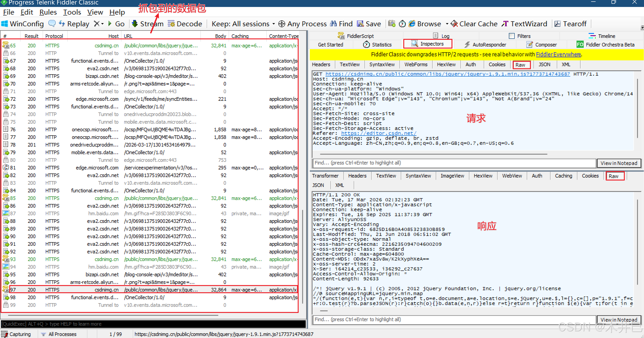Open the Fiddler Everywhere link

pyautogui.click(x=558, y=54)
